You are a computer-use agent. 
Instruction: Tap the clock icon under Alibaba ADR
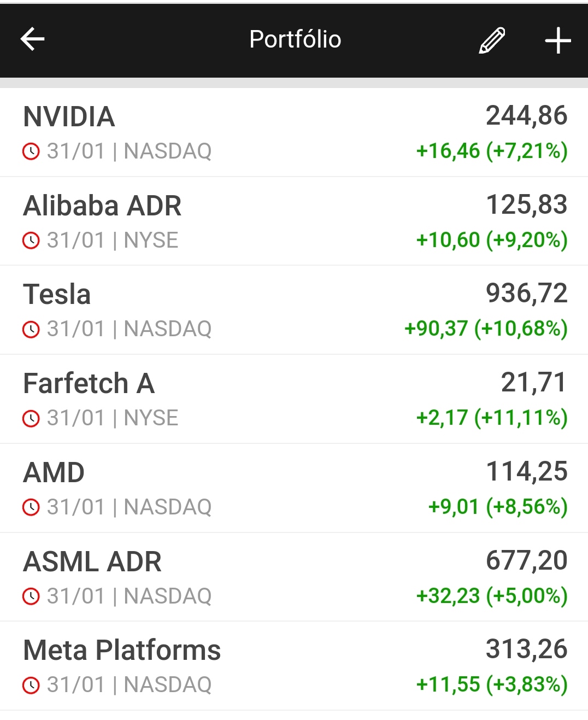[31, 241]
